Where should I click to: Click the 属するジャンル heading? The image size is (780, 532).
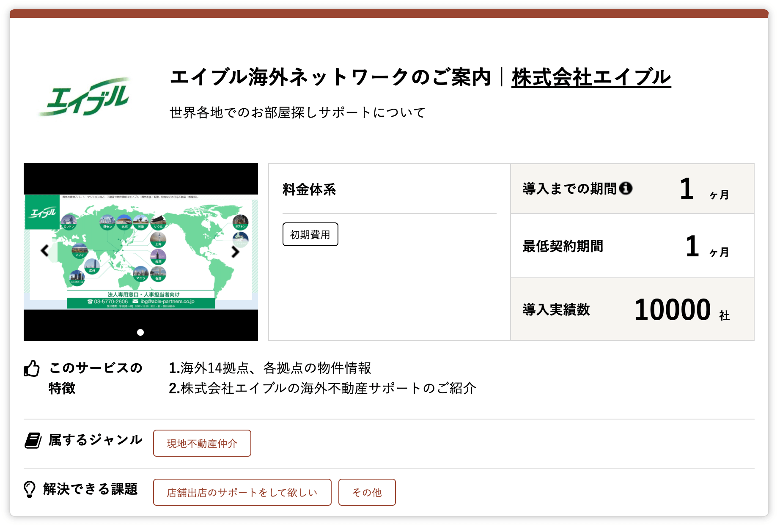[x=95, y=440]
